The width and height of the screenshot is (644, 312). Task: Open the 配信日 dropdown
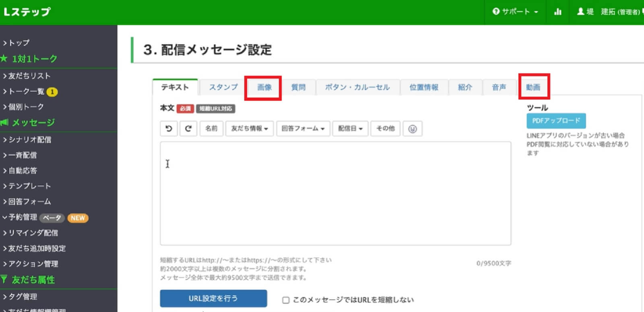click(x=350, y=129)
